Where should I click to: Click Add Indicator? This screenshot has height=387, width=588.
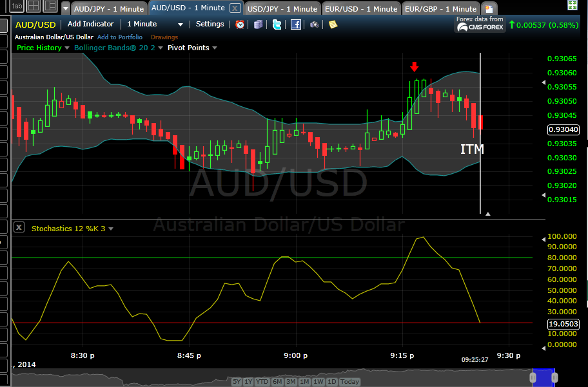[91, 24]
